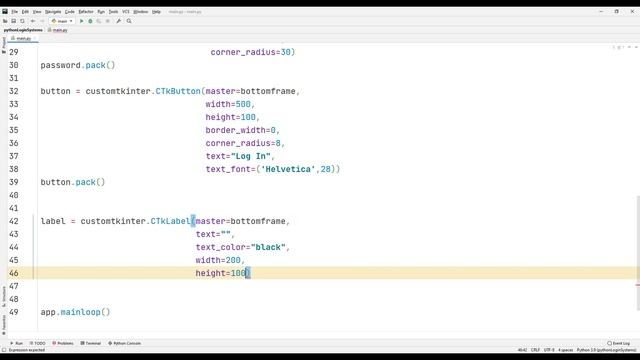Open the View menu
The image size is (640, 360).
click(37, 12)
